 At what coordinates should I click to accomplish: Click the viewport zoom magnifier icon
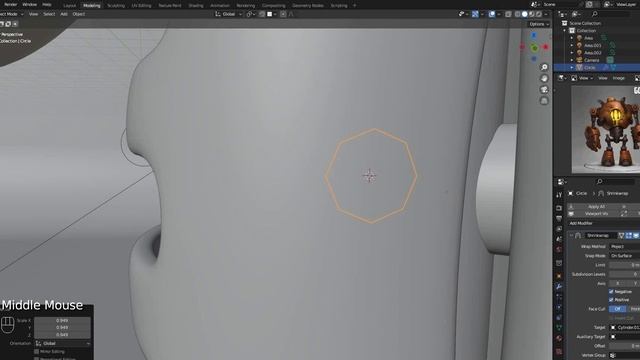tap(544, 67)
